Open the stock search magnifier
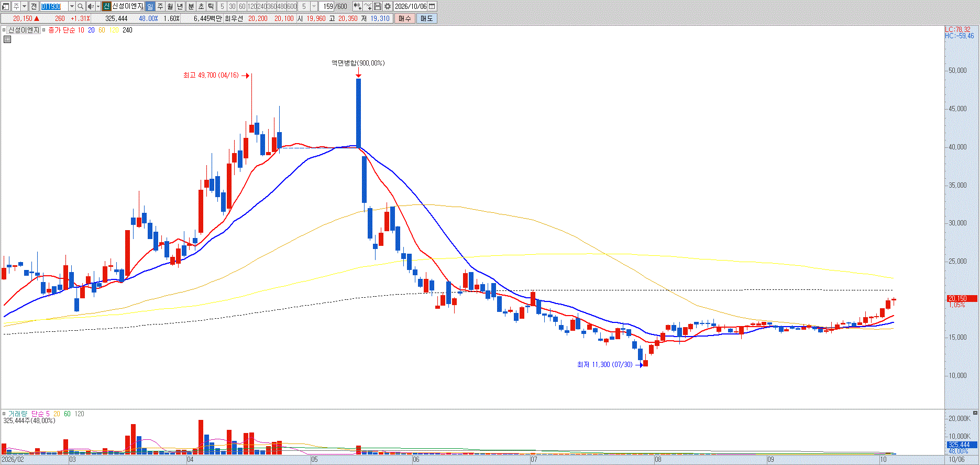Screen dimensions: 980x465 pyautogui.click(x=81, y=6)
